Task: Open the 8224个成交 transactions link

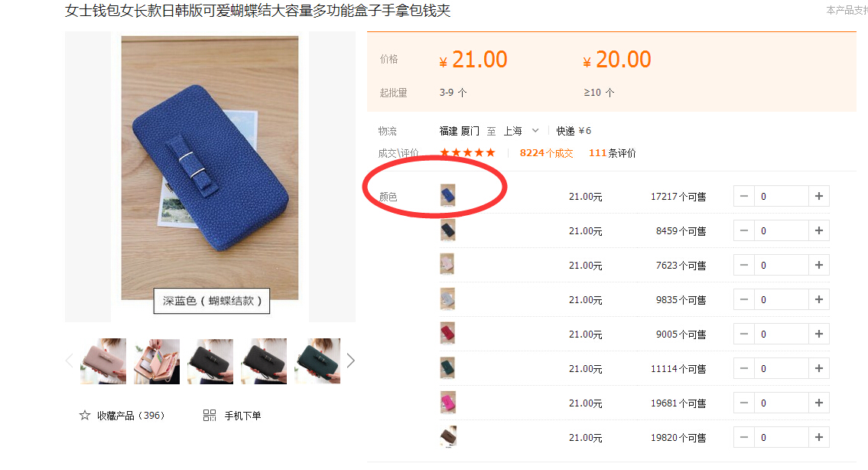Action: pos(546,153)
